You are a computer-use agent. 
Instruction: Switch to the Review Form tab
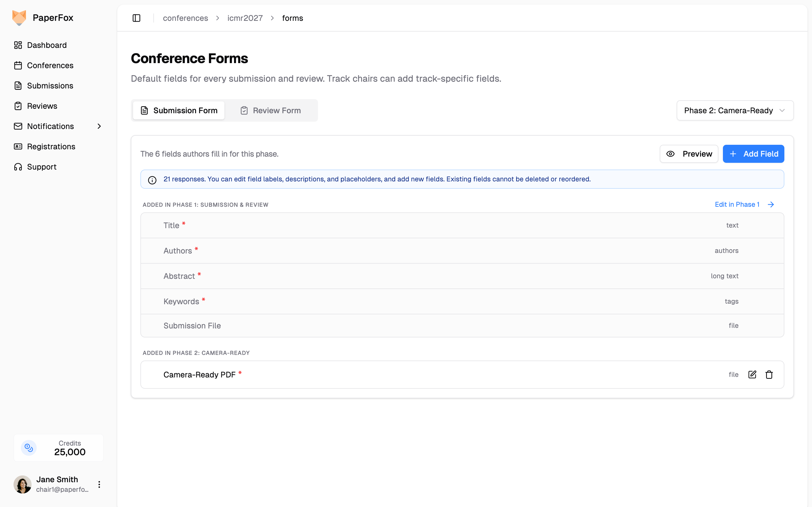tap(271, 110)
